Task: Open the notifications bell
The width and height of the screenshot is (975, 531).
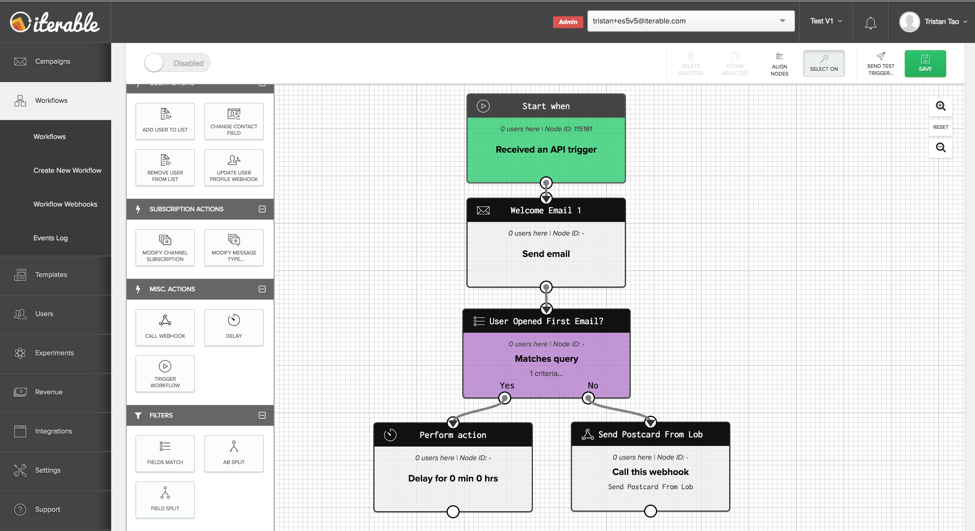Action: (870, 22)
